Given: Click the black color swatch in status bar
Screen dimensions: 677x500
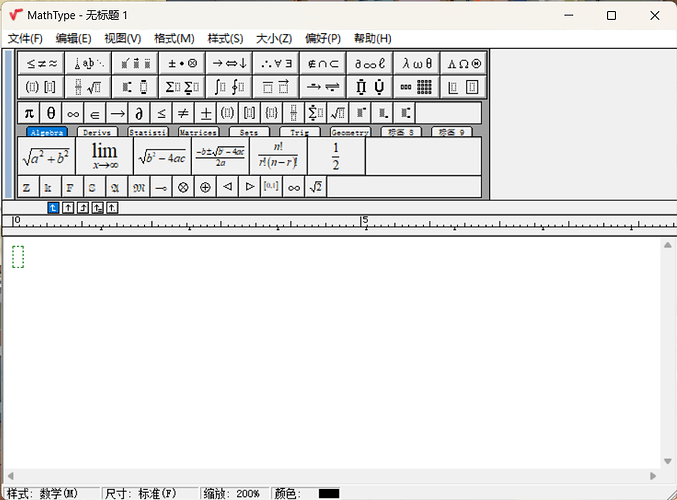Looking at the screenshot, I should click(x=329, y=494).
